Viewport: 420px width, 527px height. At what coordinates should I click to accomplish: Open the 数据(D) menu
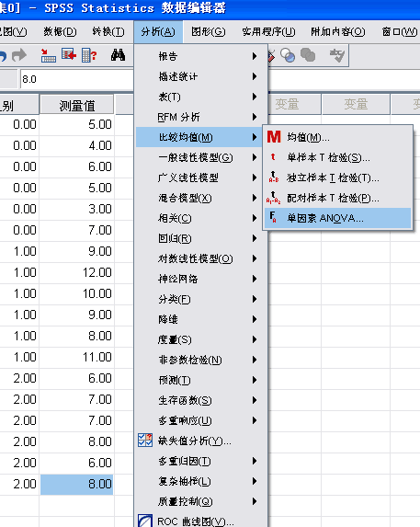pyautogui.click(x=60, y=32)
